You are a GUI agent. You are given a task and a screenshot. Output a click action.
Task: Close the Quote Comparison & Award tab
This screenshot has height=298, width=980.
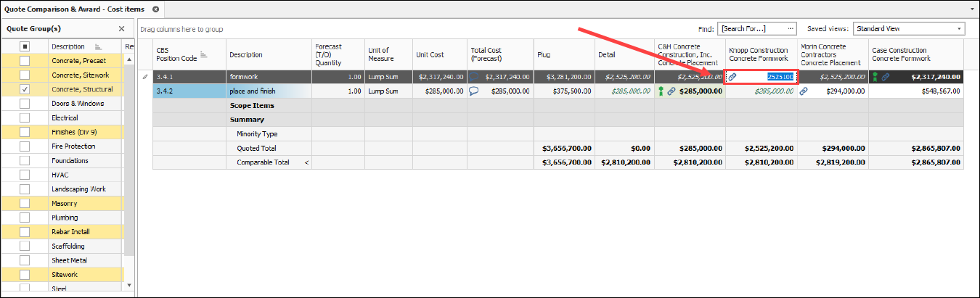point(156,9)
